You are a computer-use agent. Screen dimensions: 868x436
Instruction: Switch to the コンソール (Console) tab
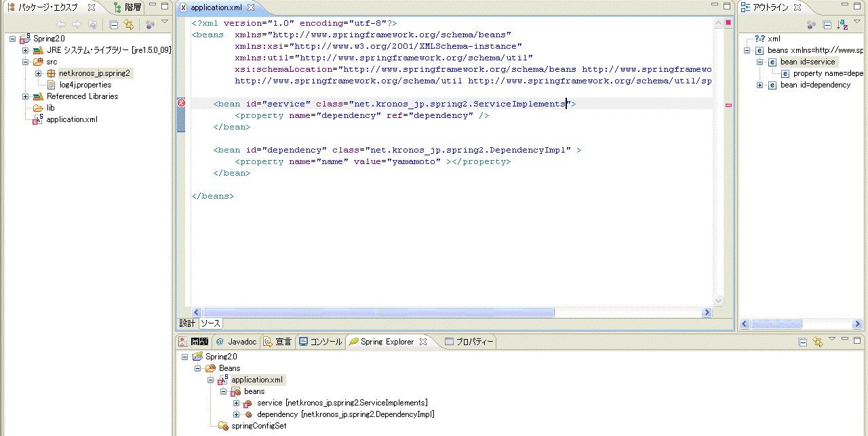pos(320,342)
